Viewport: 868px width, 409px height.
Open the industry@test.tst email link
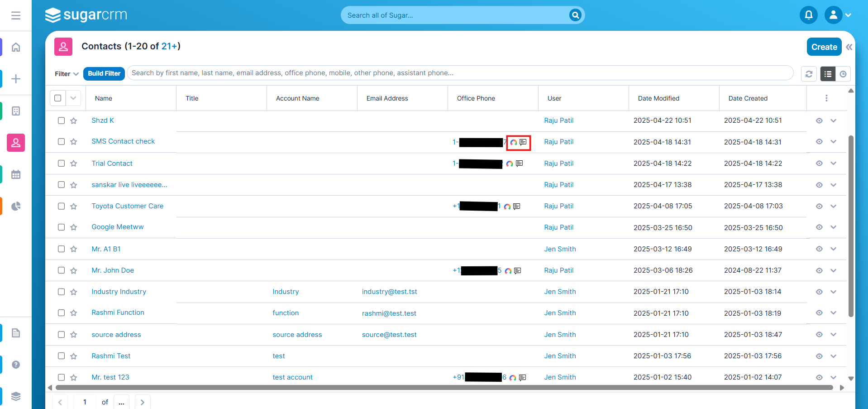tap(390, 292)
